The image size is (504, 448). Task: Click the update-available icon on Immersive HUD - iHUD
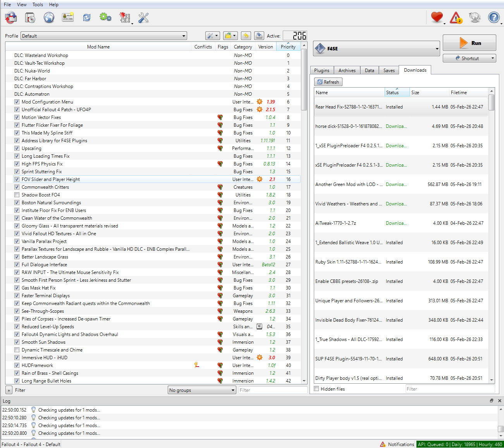click(x=260, y=357)
